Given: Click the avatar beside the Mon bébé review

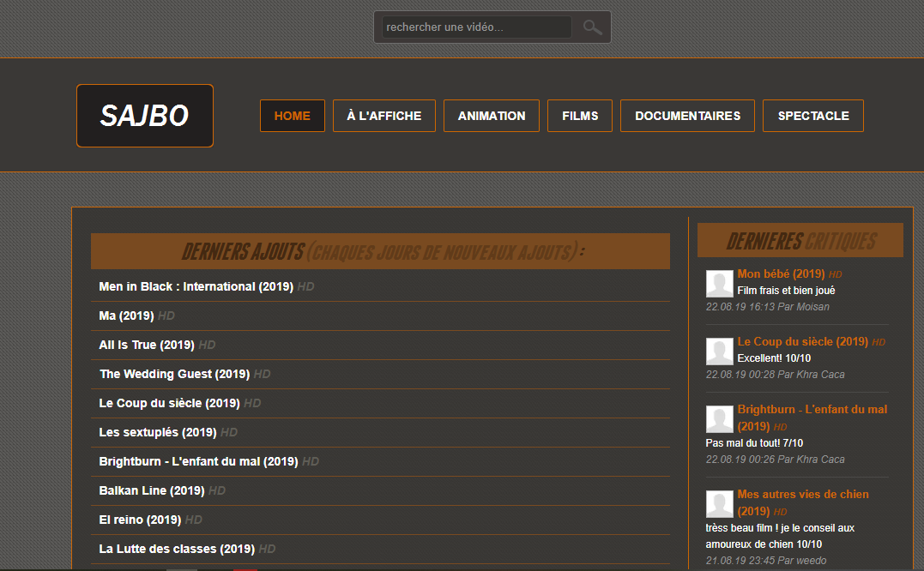Looking at the screenshot, I should coord(720,284).
